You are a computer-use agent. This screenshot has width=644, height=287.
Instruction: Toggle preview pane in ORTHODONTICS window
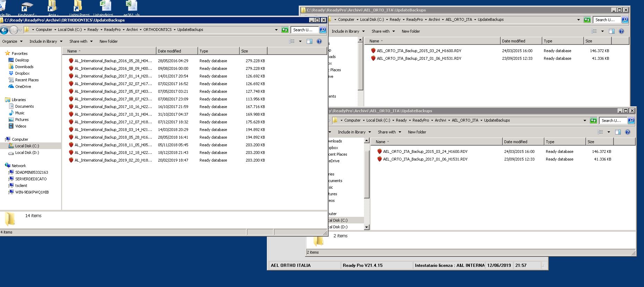coord(310,41)
